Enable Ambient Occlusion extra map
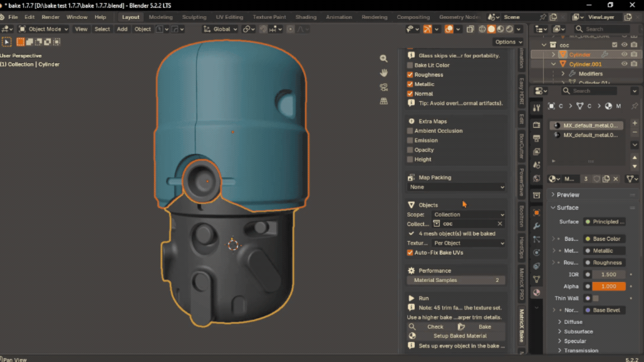Screen dimensions: 644x362 pos(410,131)
